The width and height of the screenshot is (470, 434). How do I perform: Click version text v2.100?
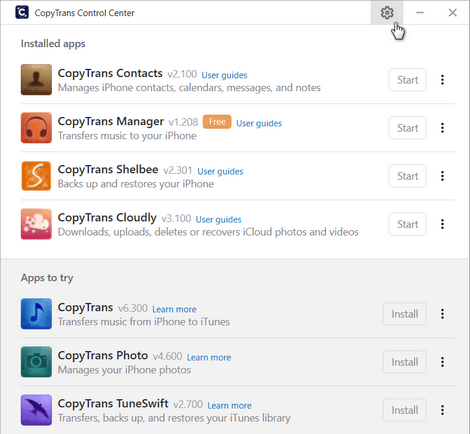182,74
